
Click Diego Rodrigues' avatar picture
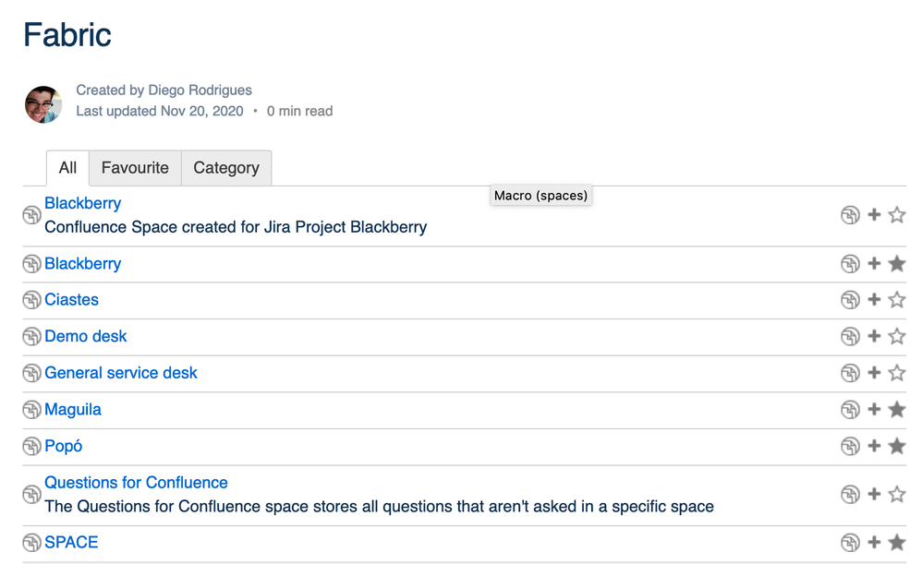pyautogui.click(x=43, y=104)
